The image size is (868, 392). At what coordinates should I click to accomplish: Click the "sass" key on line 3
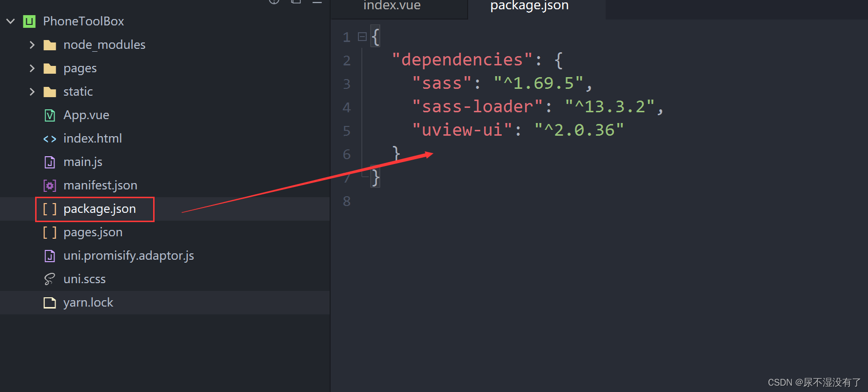pos(442,83)
